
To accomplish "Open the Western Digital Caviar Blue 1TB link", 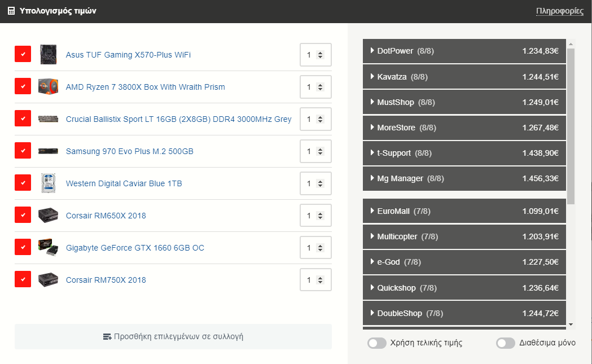I will 124,183.
